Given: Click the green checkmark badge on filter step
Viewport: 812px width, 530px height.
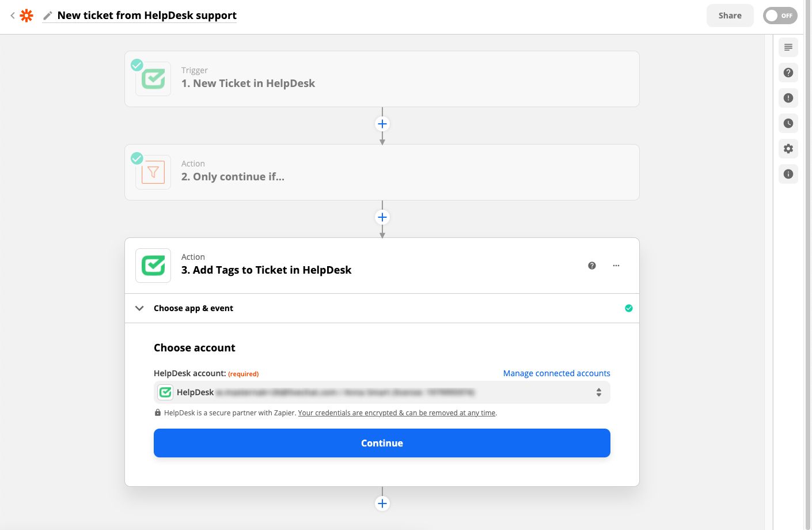Looking at the screenshot, I should tap(137, 158).
